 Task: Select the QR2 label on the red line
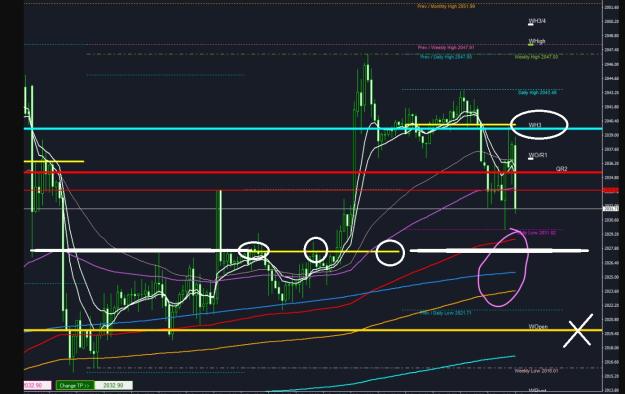pyautogui.click(x=562, y=169)
